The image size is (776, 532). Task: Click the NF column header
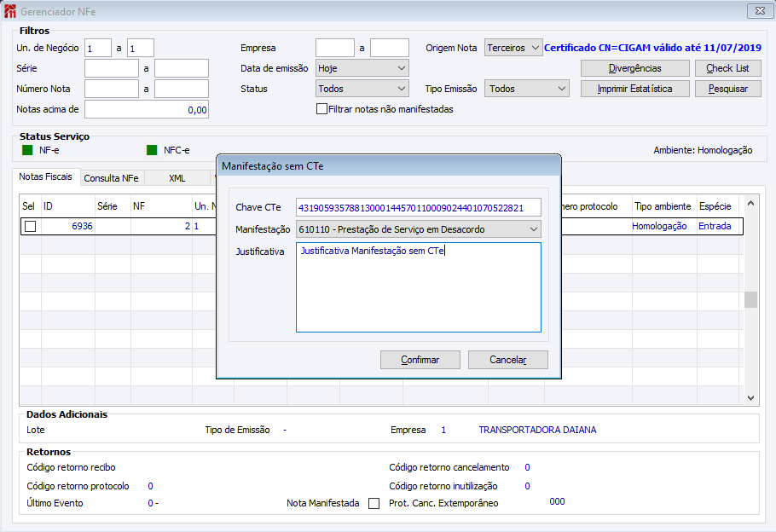(161, 205)
